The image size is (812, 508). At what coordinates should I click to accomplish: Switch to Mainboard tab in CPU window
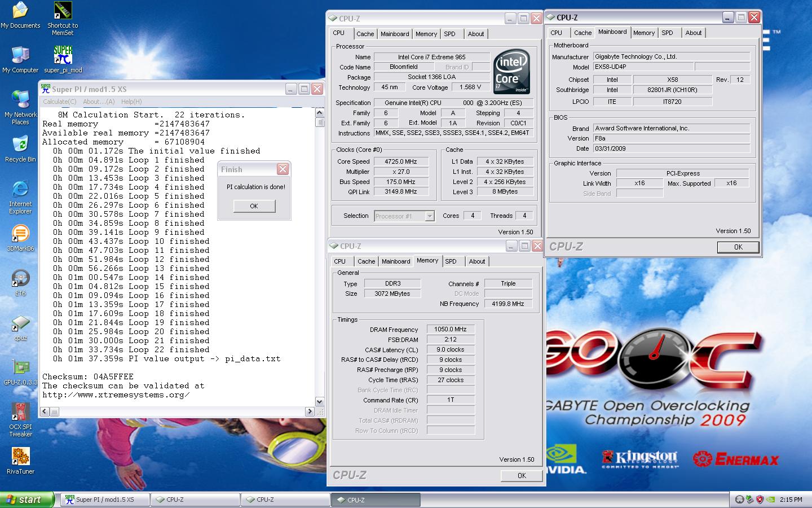[x=395, y=34]
